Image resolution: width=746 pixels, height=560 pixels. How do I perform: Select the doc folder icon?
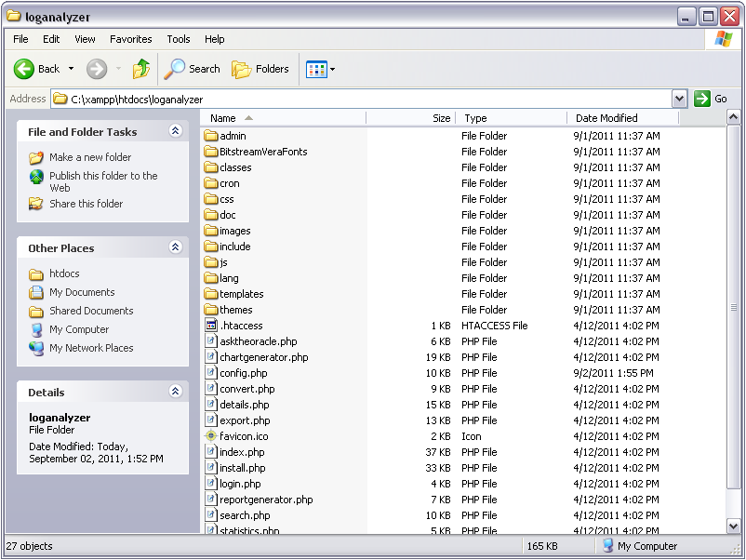tap(211, 215)
